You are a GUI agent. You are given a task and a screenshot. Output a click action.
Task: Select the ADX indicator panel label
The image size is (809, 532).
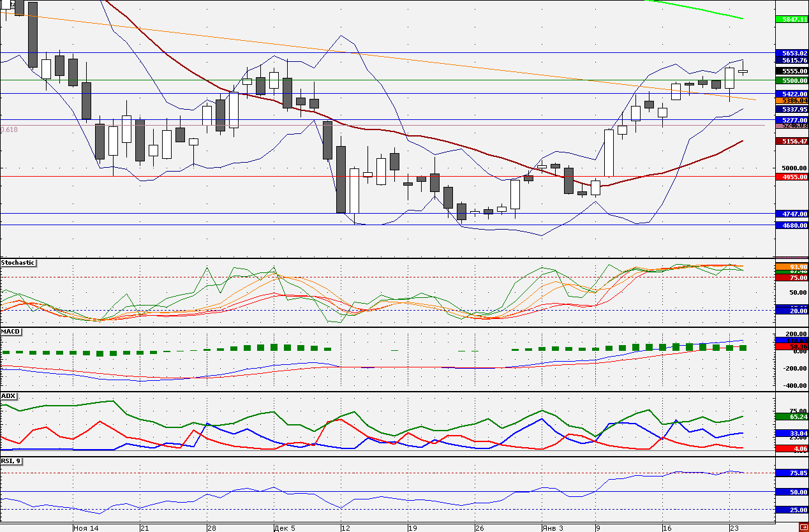[8, 396]
